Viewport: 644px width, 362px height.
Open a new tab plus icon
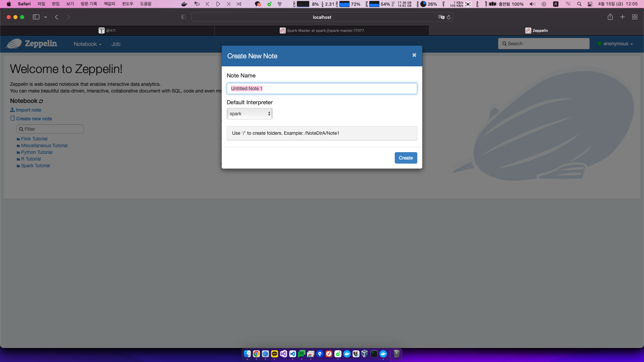[x=622, y=17]
